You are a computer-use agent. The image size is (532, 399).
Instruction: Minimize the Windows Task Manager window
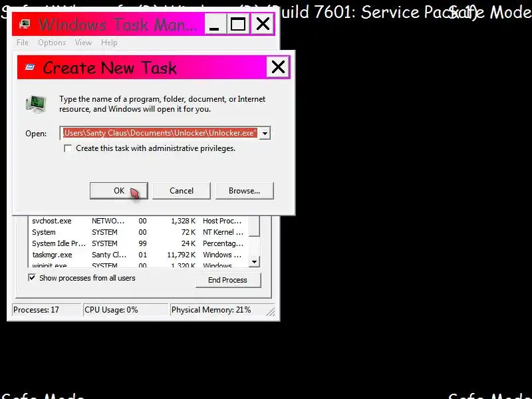(215, 25)
